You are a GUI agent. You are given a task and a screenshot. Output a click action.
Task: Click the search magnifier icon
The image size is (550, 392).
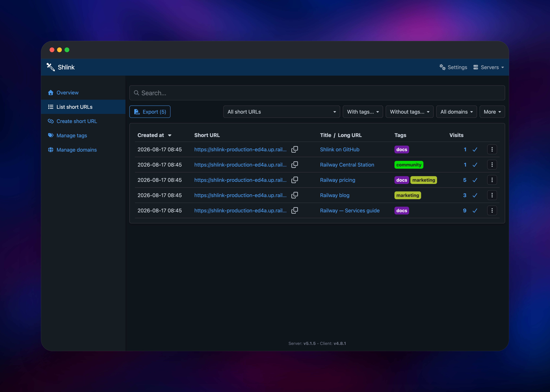pos(136,93)
